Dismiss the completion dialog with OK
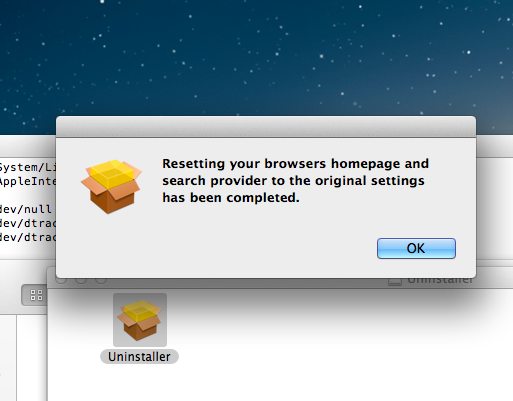Image resolution: width=513 pixels, height=401 pixels. point(416,248)
